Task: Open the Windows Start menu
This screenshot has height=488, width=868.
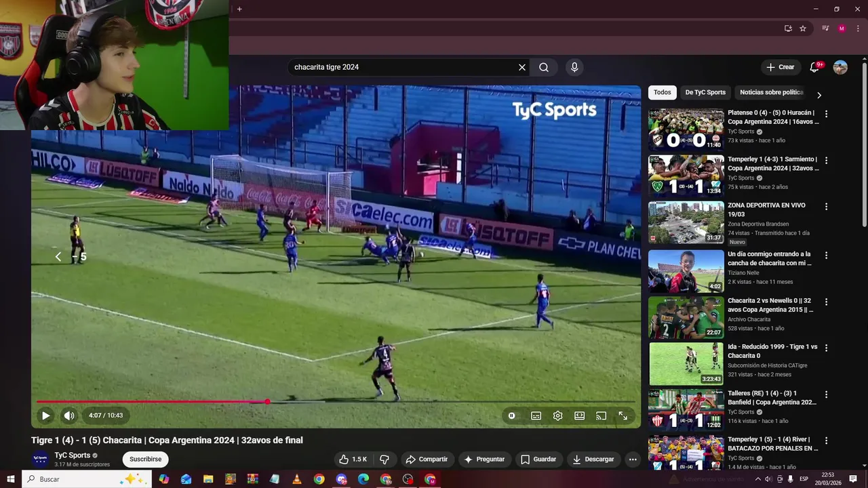Action: pyautogui.click(x=11, y=479)
